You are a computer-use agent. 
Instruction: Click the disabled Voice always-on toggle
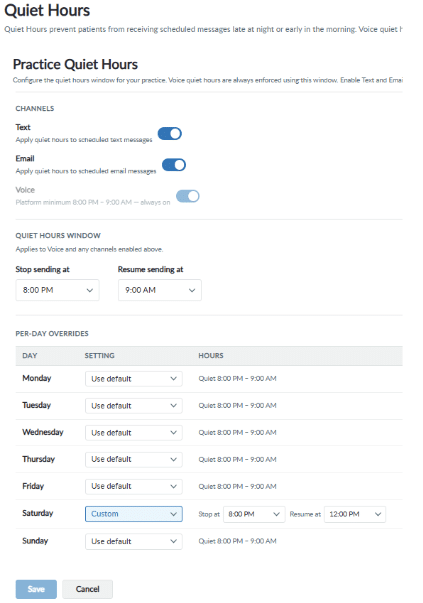188,196
